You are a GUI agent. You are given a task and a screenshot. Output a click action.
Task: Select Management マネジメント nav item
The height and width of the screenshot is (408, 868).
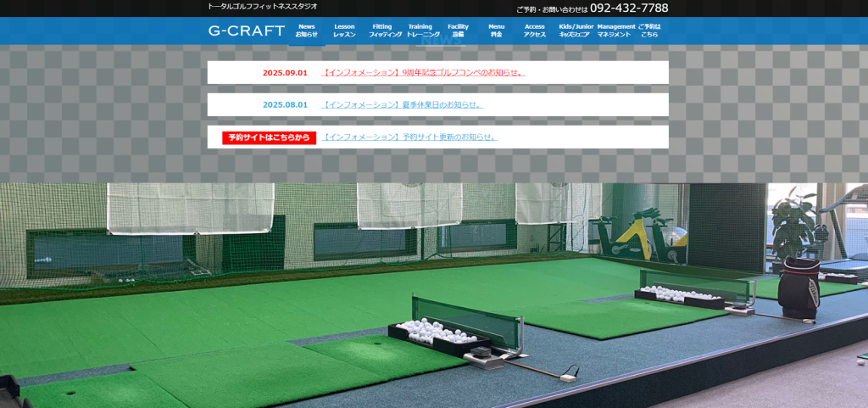[x=615, y=31]
